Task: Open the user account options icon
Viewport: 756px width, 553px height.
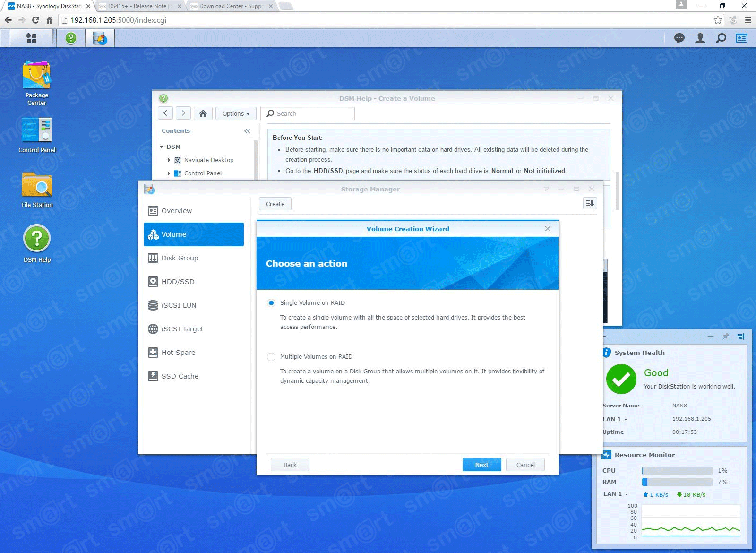Action: click(x=700, y=38)
